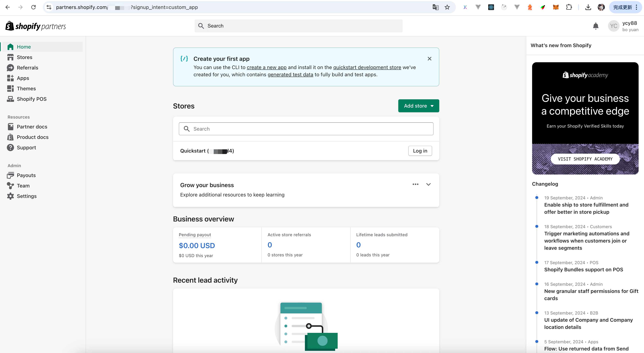Viewport: 644px width, 353px height.
Task: Open browser extensions puzzle icon
Action: point(569,7)
